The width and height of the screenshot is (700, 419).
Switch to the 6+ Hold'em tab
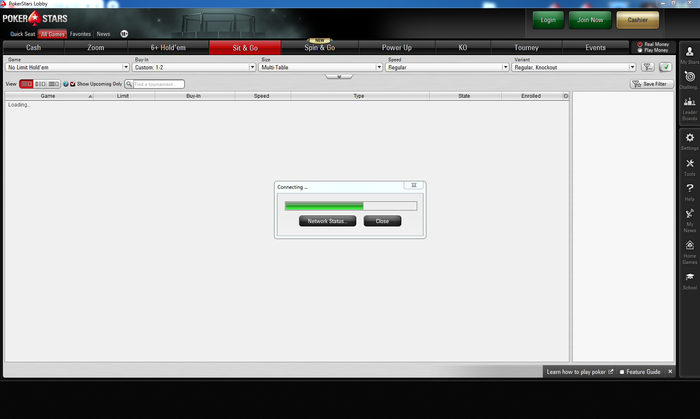(168, 47)
